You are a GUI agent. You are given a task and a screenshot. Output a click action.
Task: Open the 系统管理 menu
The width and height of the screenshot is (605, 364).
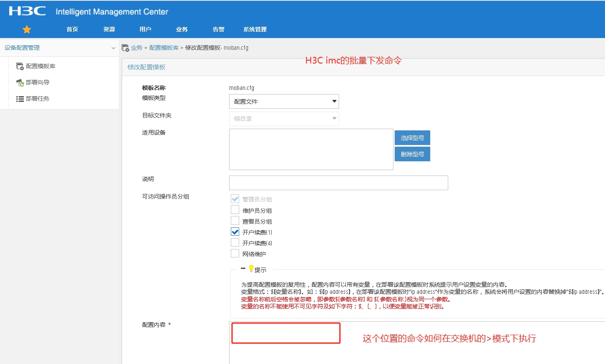pos(255,29)
